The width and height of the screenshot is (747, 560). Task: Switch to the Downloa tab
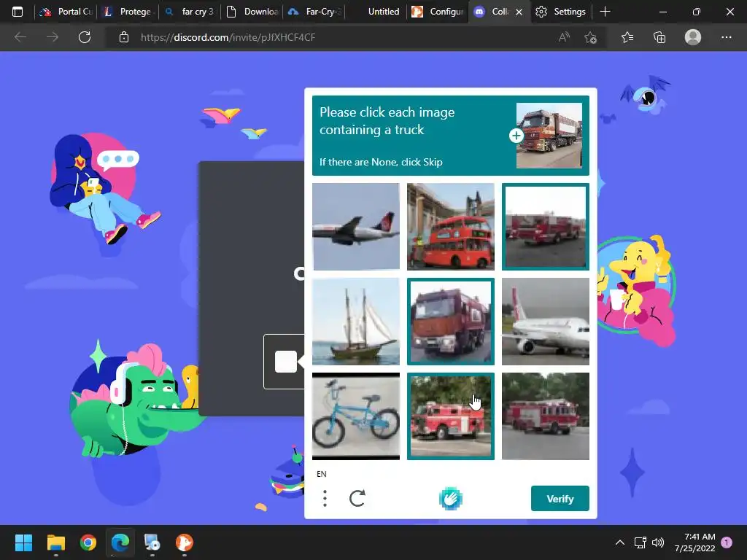252,12
